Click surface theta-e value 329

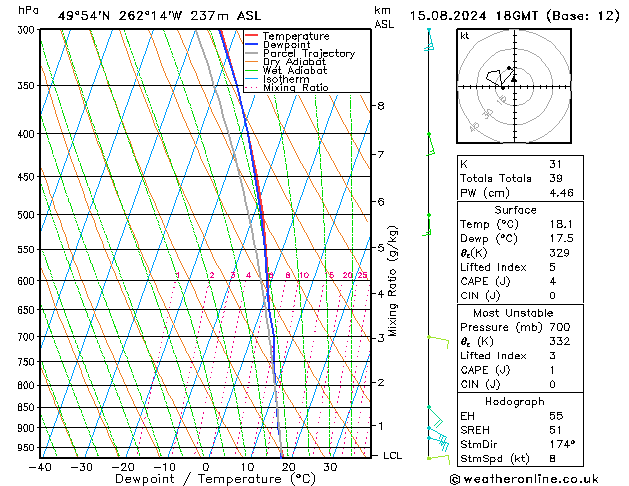(560, 253)
